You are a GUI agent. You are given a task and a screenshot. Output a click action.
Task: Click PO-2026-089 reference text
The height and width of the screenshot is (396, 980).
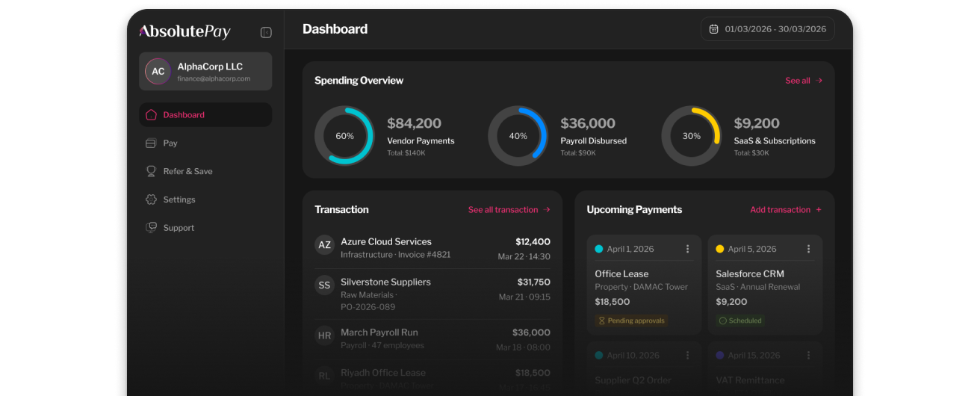368,307
